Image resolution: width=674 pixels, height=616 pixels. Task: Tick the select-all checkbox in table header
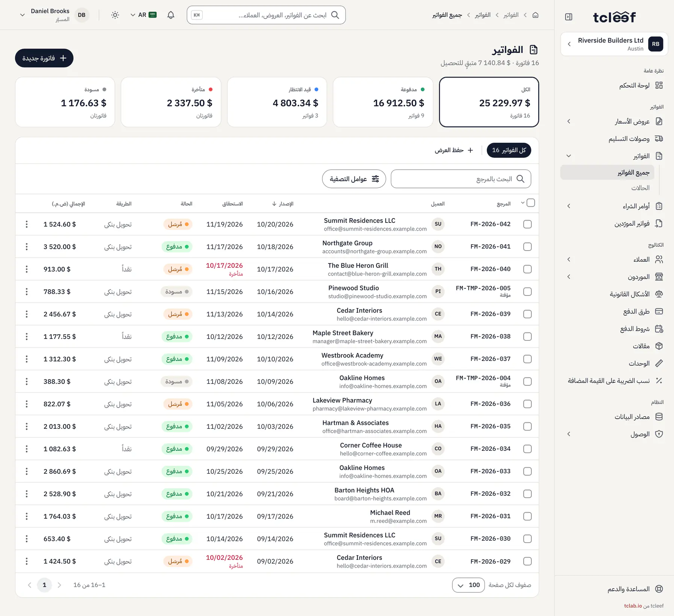click(x=531, y=203)
